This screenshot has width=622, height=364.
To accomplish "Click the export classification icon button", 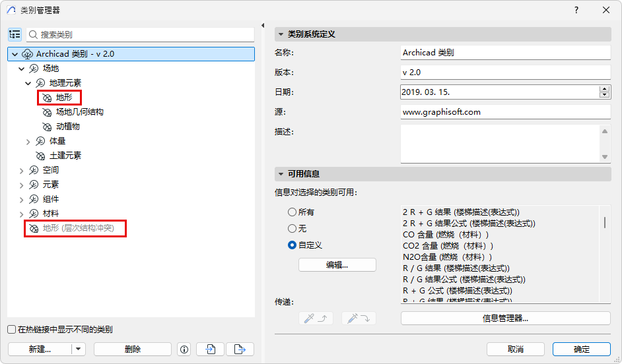I will 240,349.
